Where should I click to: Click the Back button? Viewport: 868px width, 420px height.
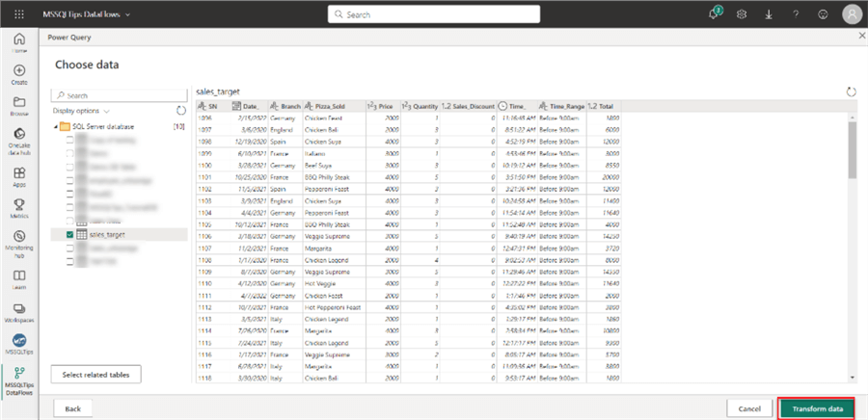[72, 409]
